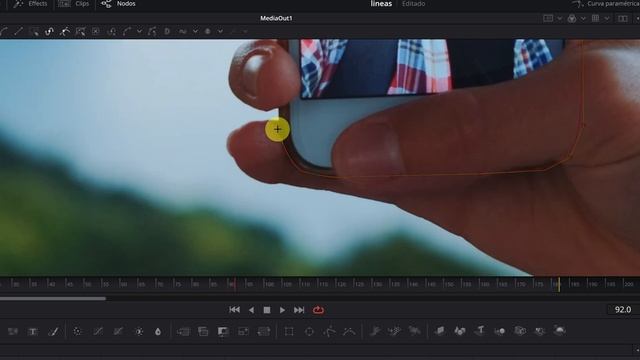
Task: Add an Image Plane 3D node
Action: pyautogui.click(x=440, y=331)
